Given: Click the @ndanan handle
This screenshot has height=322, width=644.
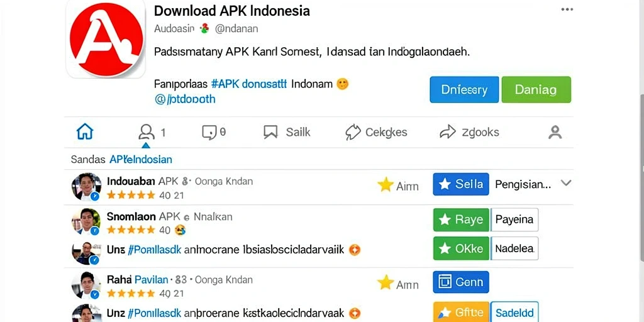Looking at the screenshot, I should coord(236,29).
